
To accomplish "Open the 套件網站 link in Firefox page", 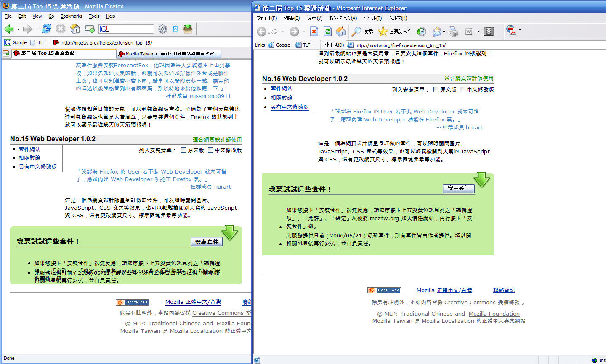I will coord(29,149).
